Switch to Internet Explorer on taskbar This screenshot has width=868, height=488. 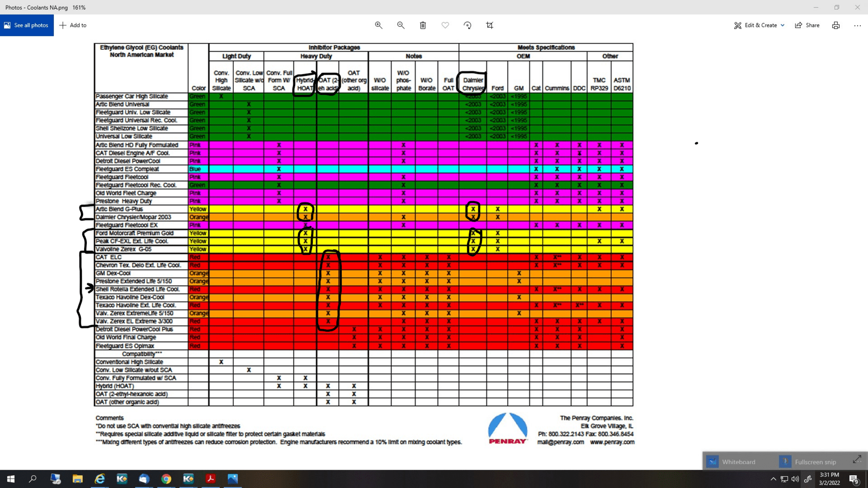100,479
